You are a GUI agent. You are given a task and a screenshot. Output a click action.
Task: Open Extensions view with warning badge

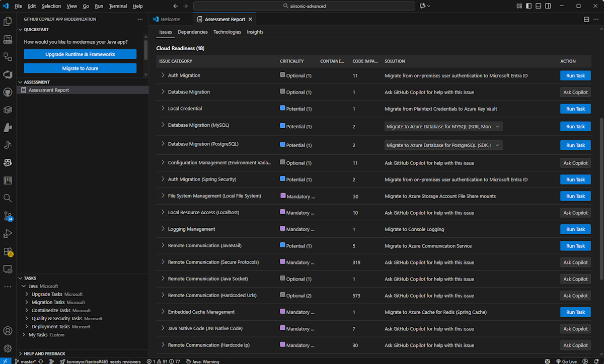click(8, 251)
